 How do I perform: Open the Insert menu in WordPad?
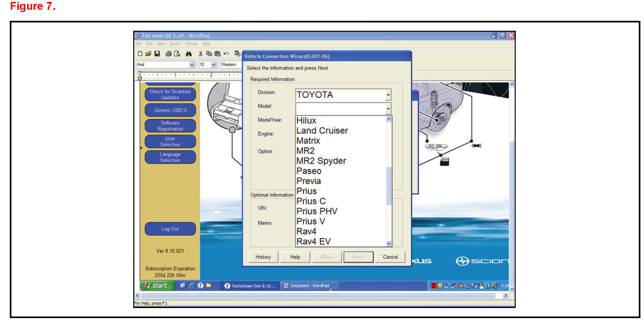(x=175, y=44)
